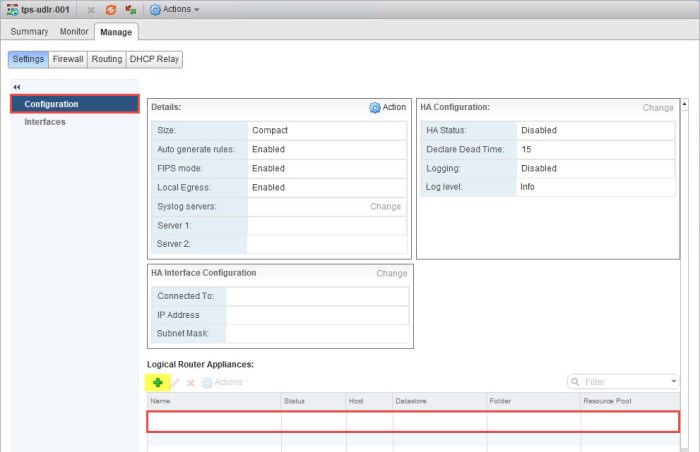700x452 pixels.
Task: Click the green add appliance plus icon
Action: tap(158, 382)
